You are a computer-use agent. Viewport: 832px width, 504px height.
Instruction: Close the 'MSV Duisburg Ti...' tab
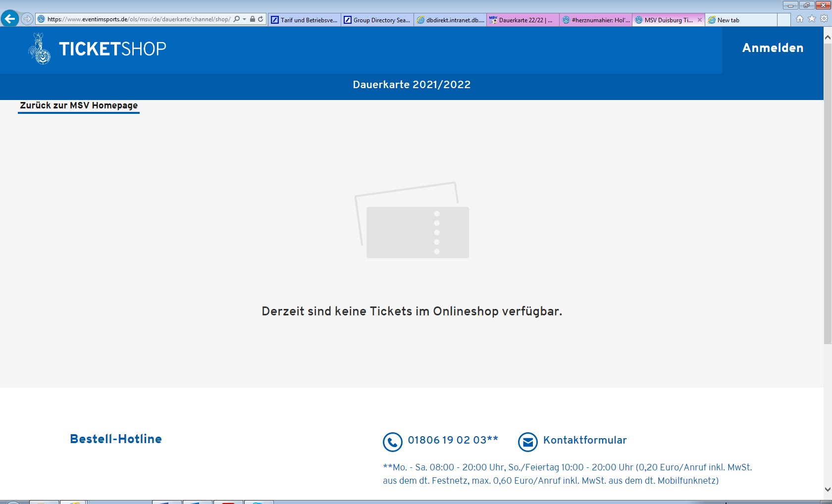click(x=699, y=20)
